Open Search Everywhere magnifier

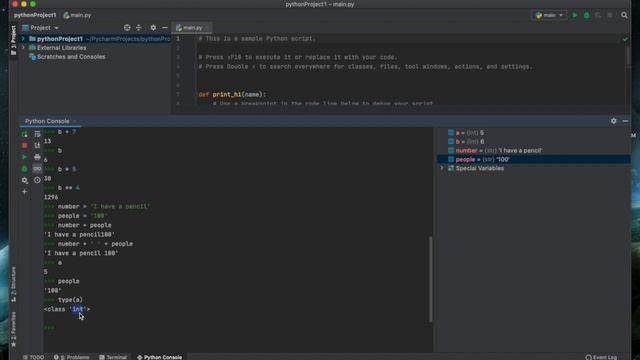[x=624, y=15]
